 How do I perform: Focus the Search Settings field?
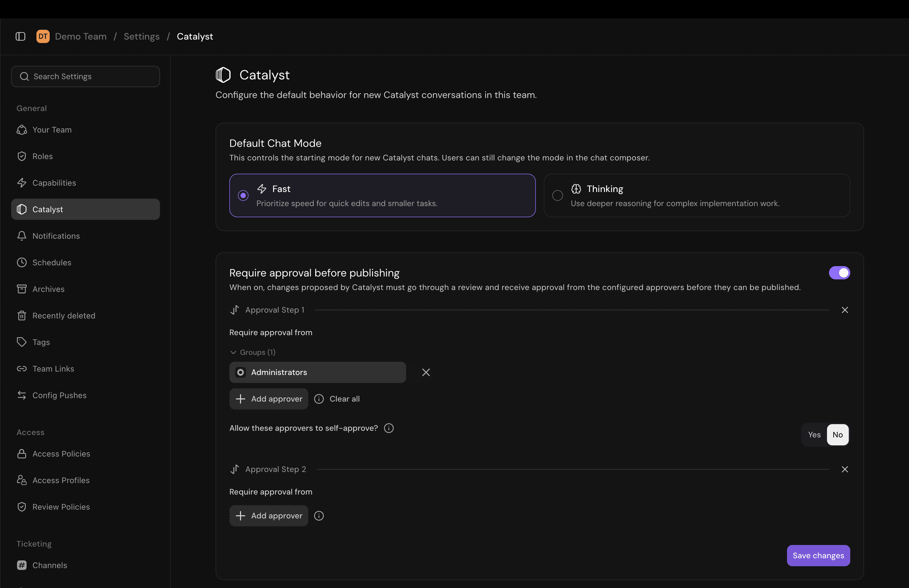[x=86, y=76]
